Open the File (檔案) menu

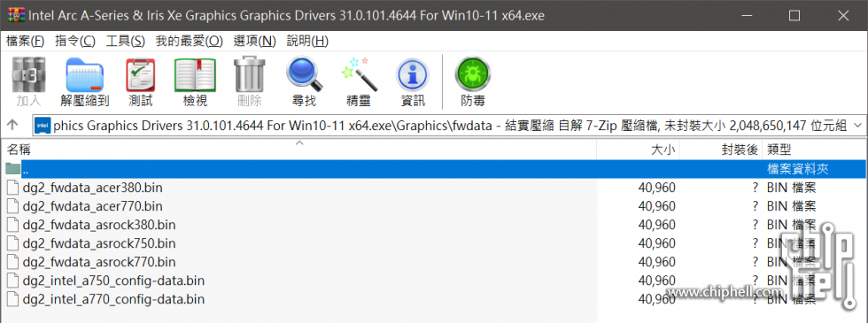coord(25,41)
